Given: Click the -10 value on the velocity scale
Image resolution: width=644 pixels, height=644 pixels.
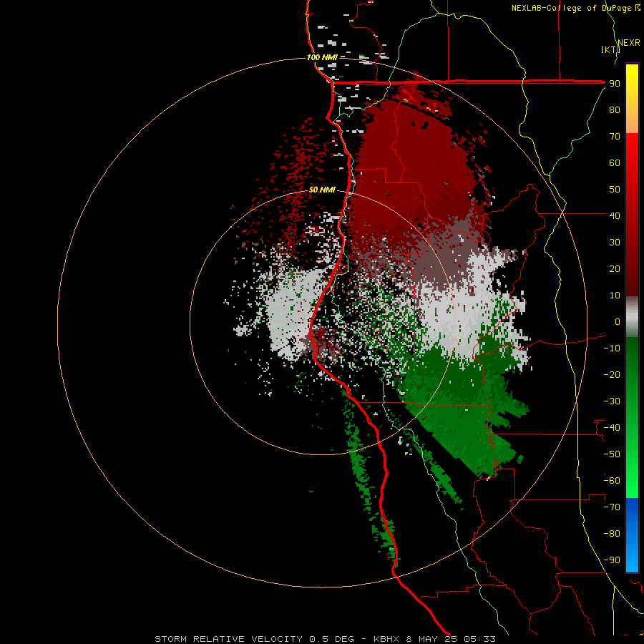Looking at the screenshot, I should pos(612,348).
